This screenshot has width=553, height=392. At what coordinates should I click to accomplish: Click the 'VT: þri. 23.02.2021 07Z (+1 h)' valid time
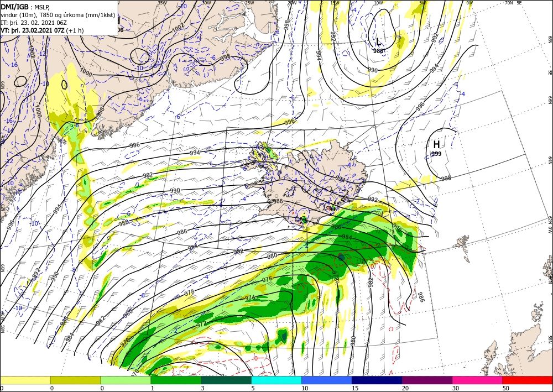coord(42,30)
